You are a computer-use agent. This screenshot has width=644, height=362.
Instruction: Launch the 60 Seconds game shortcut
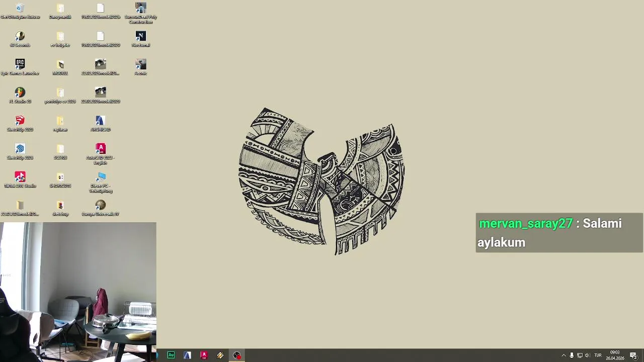(20, 39)
